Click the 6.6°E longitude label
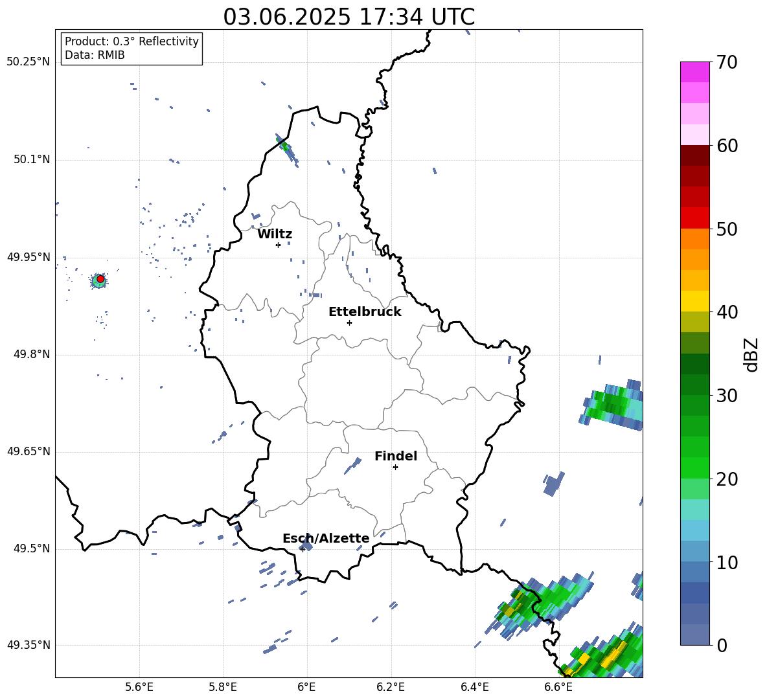 point(558,688)
